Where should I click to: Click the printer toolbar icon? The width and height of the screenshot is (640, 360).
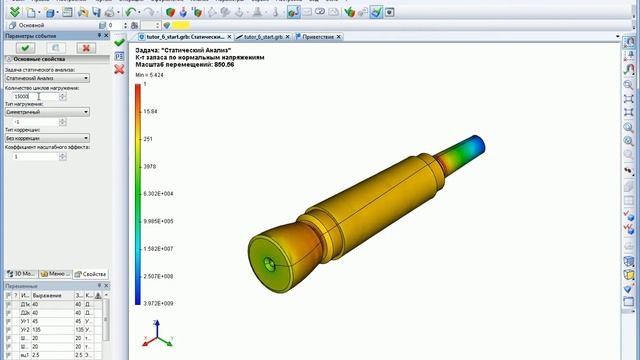(x=110, y=12)
